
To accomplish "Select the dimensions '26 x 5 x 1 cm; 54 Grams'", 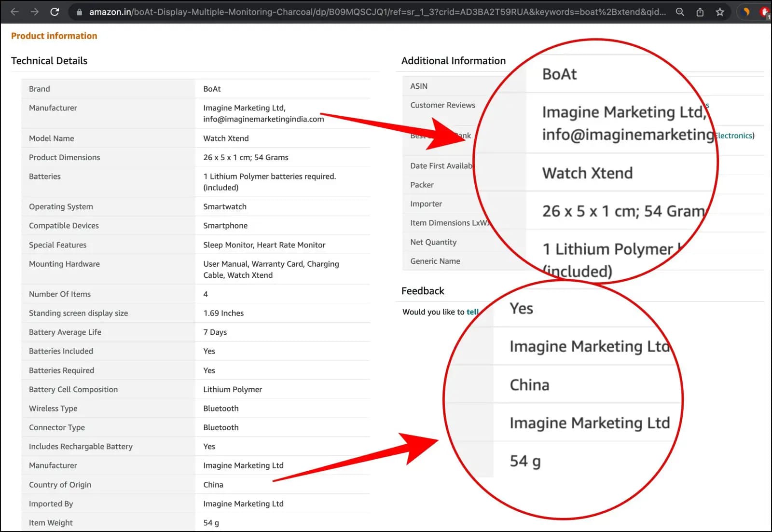I will (246, 157).
